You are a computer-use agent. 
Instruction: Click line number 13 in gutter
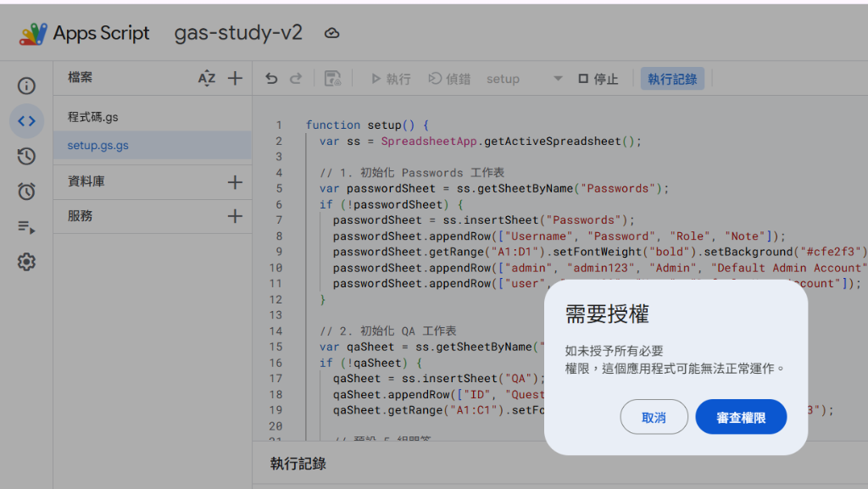275,314
